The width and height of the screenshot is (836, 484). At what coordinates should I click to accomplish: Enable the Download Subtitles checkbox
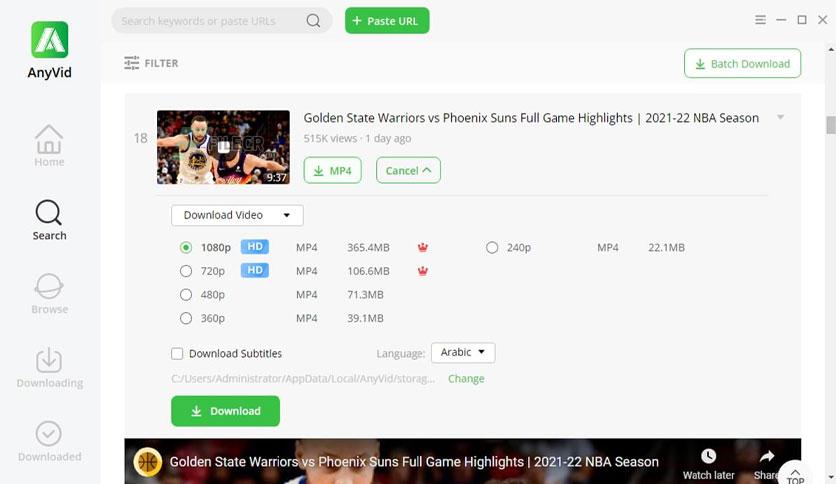177,353
